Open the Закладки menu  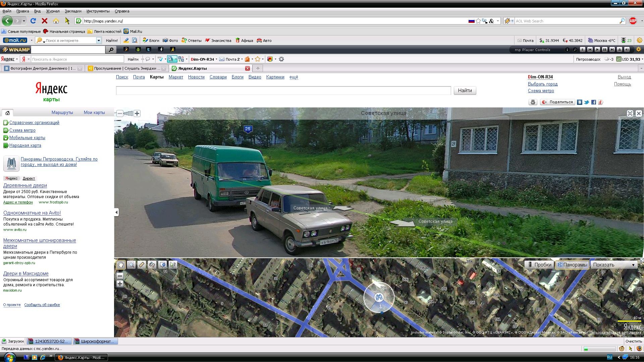click(x=73, y=11)
